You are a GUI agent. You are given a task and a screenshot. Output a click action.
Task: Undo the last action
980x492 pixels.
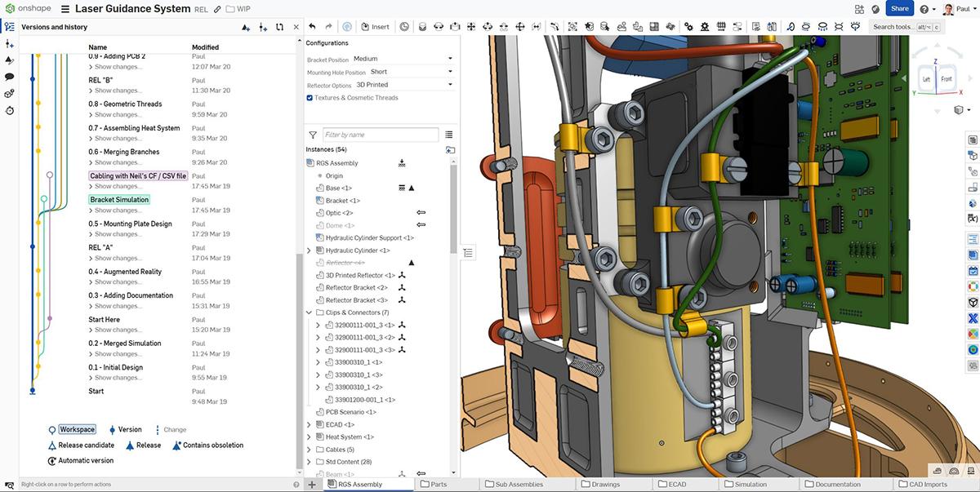pyautogui.click(x=311, y=26)
